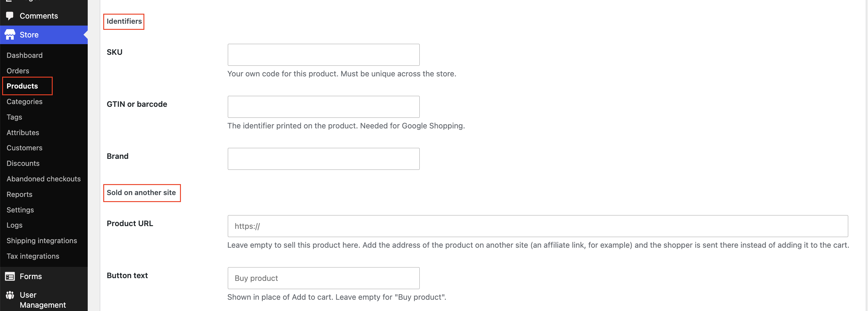Focus the SKU input field
The image size is (868, 311).
pos(323,55)
